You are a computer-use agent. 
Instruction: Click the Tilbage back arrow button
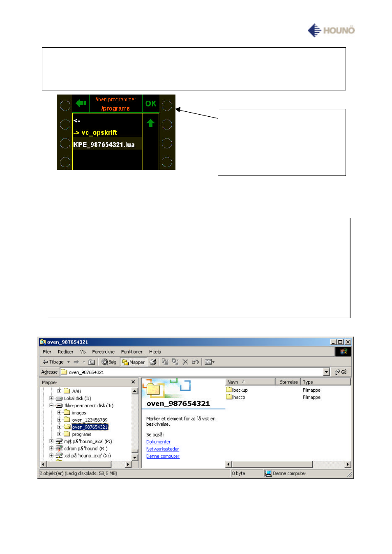53,362
